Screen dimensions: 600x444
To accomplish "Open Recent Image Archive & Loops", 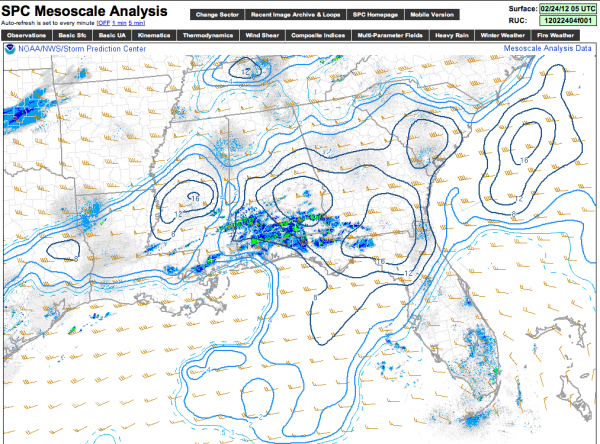I will pos(295,15).
